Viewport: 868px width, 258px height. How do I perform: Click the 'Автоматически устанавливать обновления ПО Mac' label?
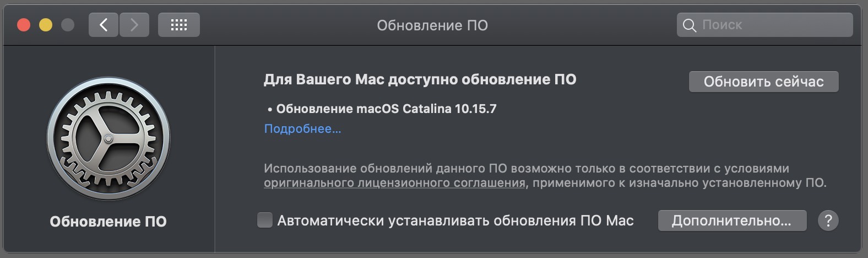[455, 221]
